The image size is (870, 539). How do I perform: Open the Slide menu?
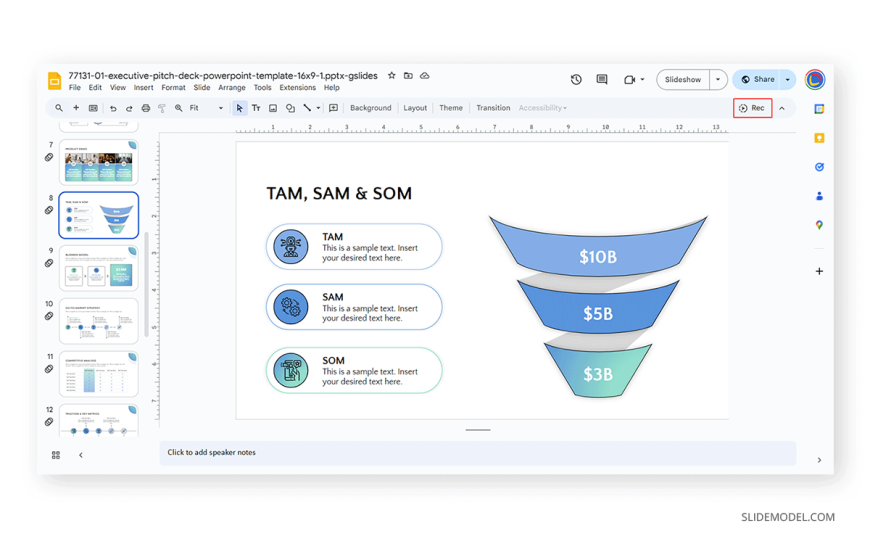(x=201, y=88)
